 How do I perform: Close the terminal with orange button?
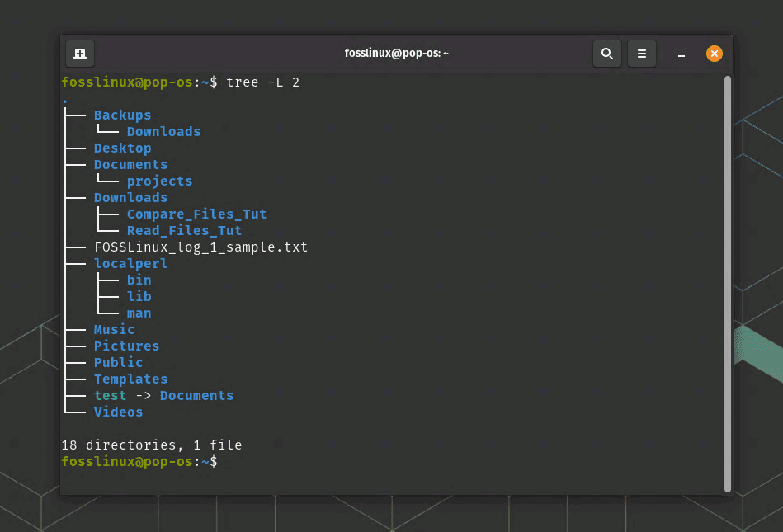click(715, 54)
